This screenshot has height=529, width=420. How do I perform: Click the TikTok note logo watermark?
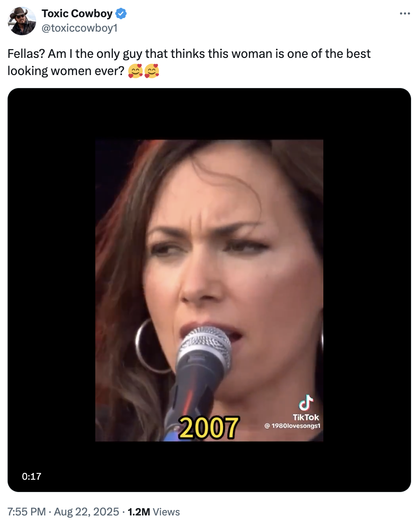(306, 403)
